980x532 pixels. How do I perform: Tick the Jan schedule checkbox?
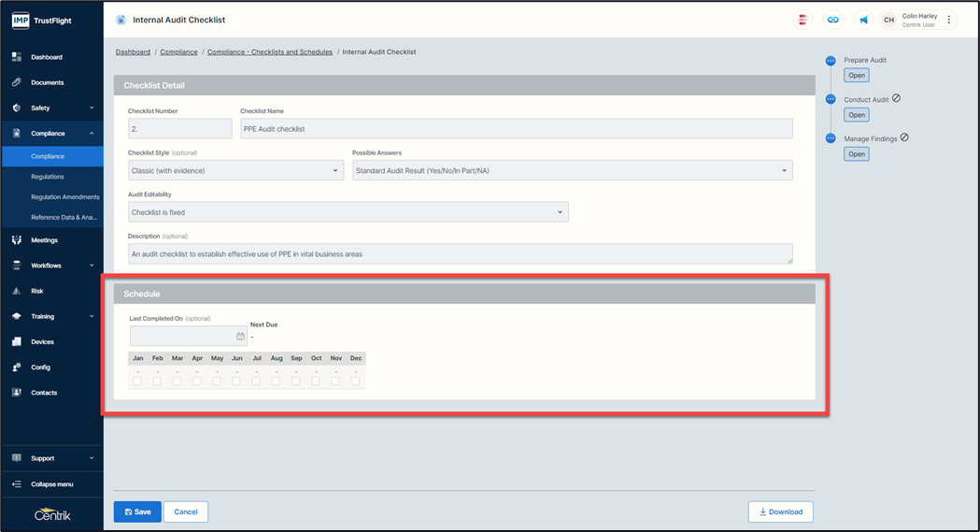click(x=137, y=381)
